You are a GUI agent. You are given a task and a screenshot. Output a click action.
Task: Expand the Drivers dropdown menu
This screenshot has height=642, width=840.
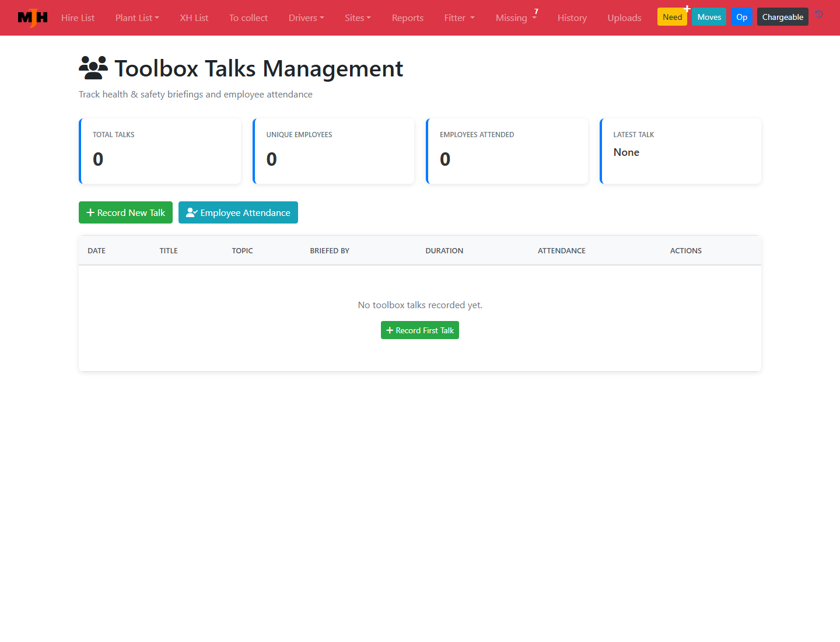(x=306, y=18)
